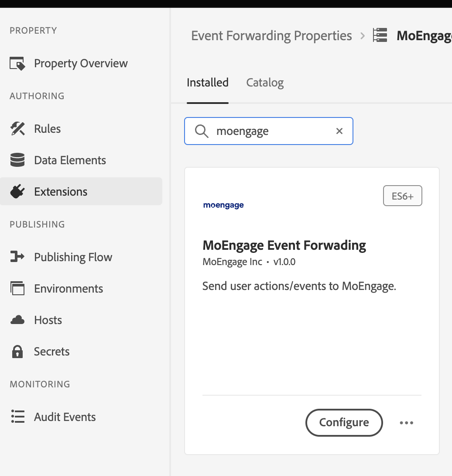Click the moengage logo on the extension card
This screenshot has height=476, width=452.
223,205
